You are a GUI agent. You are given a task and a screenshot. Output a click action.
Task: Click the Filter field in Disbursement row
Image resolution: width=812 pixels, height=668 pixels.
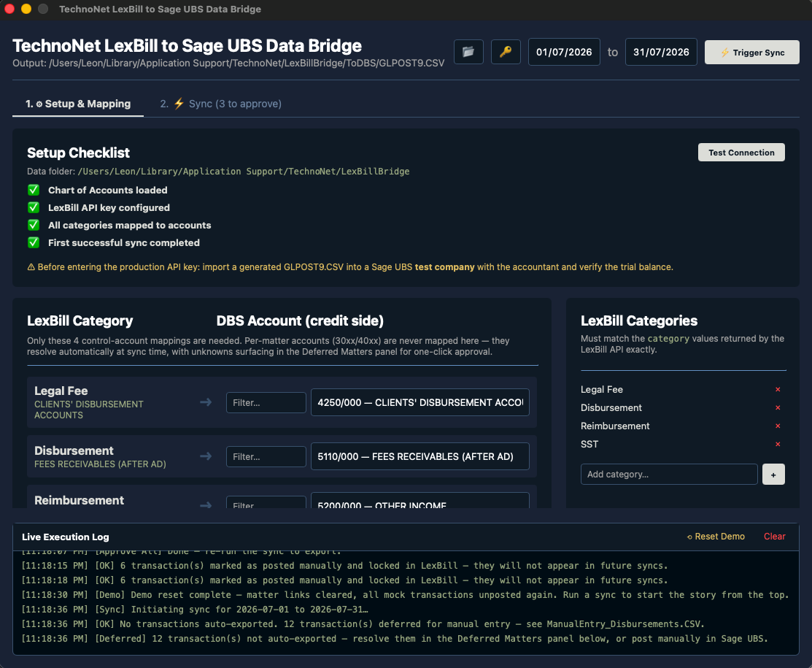click(x=266, y=456)
